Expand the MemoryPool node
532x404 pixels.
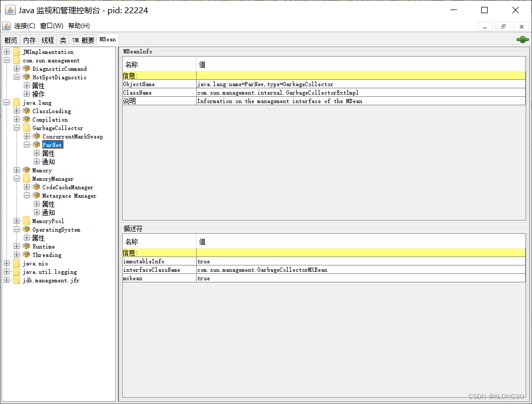[16, 221]
